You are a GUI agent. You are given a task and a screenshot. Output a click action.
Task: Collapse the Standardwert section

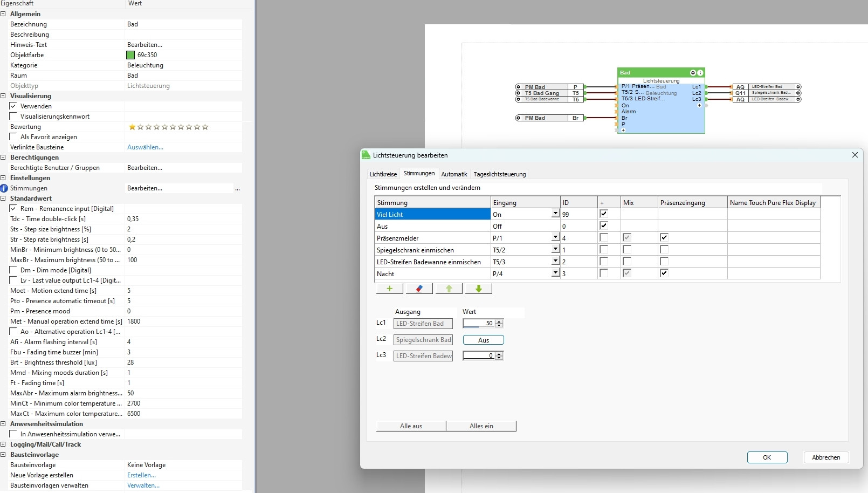[x=3, y=198]
